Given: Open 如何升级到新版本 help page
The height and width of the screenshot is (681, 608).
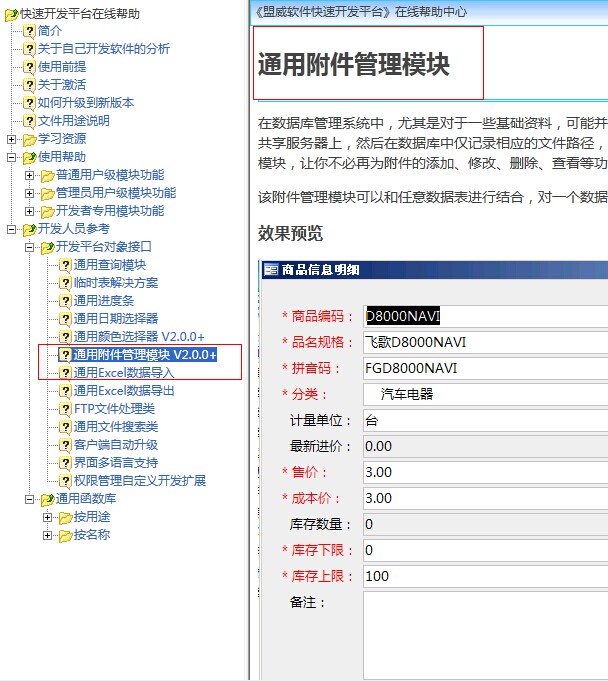Looking at the screenshot, I should point(86,103).
